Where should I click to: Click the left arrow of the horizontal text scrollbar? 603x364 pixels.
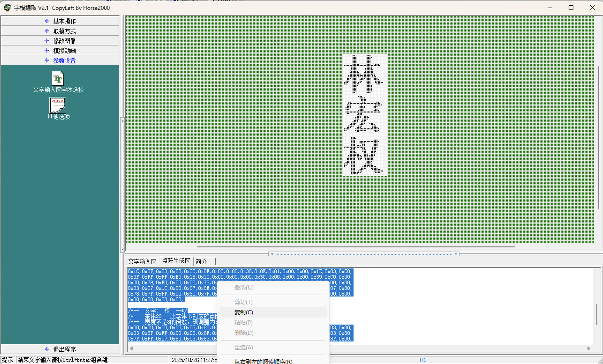tap(132, 348)
